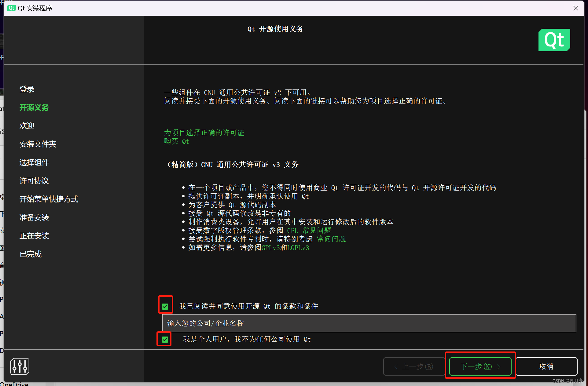
Task: Click the Qt 开源使用义务 heading
Action: pos(275,29)
